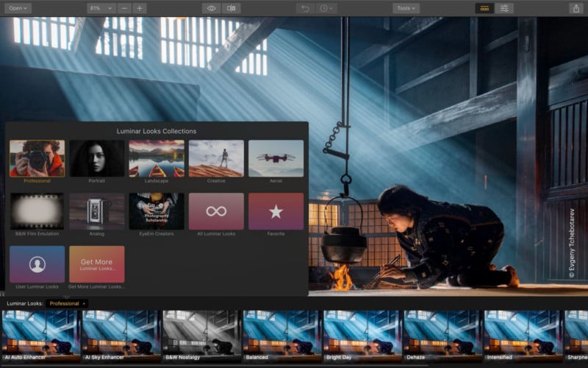Select the Portrait looks collection

pyautogui.click(x=97, y=158)
